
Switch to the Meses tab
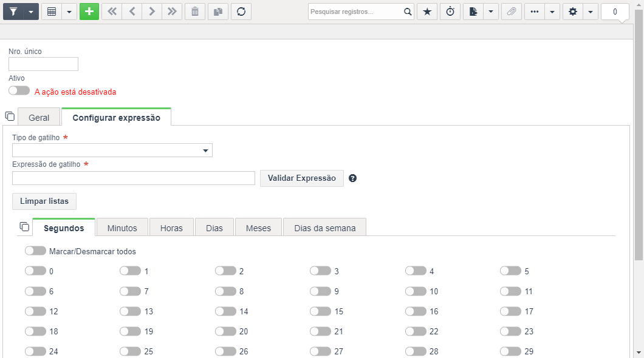tap(258, 228)
